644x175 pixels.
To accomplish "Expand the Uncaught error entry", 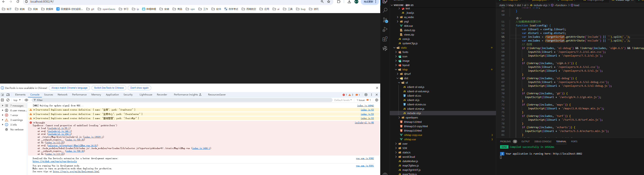I will pos(34,123).
